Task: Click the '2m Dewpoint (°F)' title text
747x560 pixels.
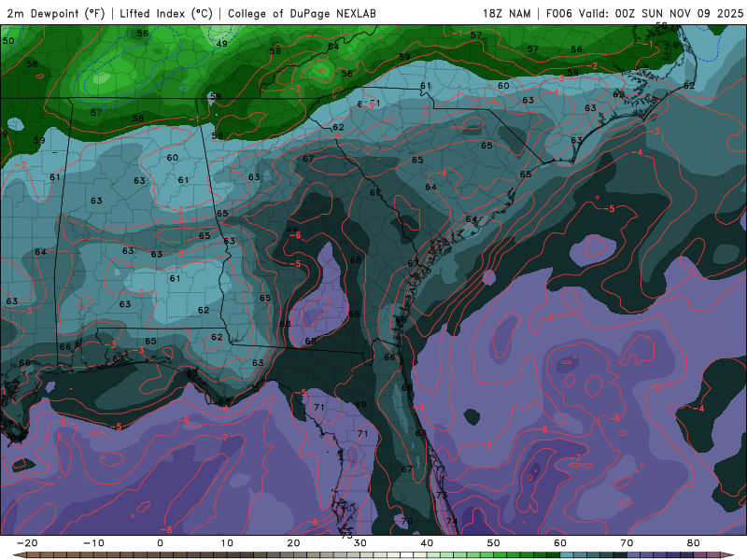Action: (56, 13)
